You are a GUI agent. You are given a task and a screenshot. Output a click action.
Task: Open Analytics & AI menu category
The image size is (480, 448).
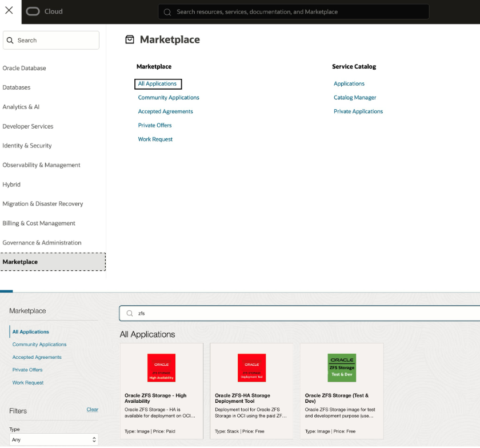tap(21, 107)
